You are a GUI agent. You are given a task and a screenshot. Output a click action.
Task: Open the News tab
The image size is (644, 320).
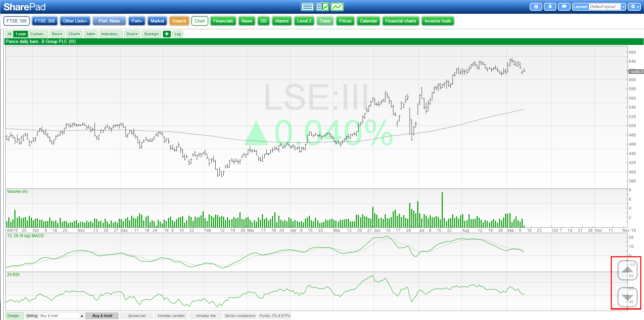coord(247,21)
